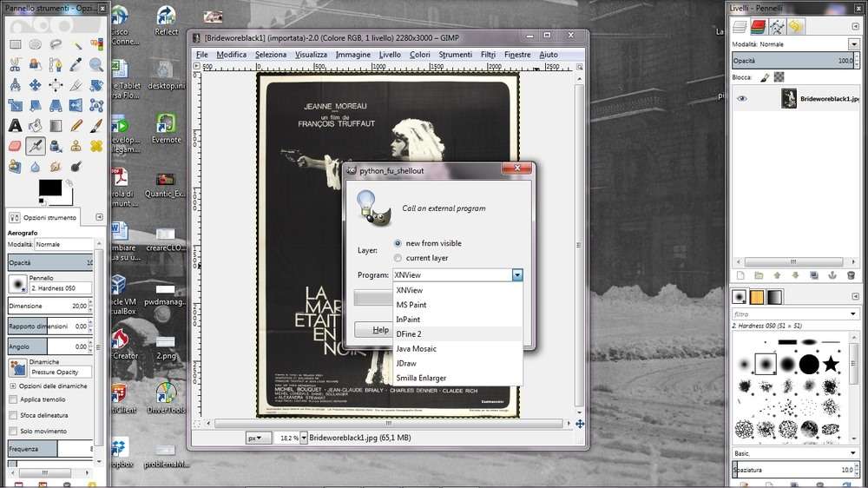
Task: Select the Move tool
Action: (x=35, y=85)
